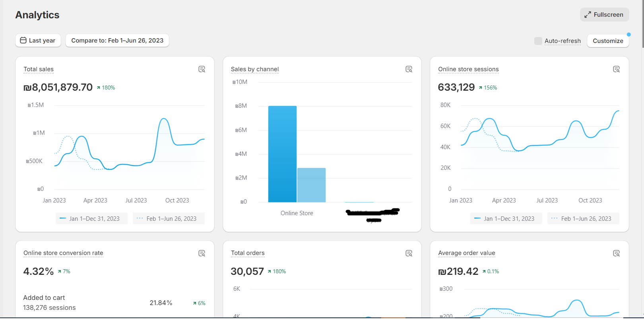Open report icon on Total sales card
This screenshot has height=319, width=644.
click(202, 69)
